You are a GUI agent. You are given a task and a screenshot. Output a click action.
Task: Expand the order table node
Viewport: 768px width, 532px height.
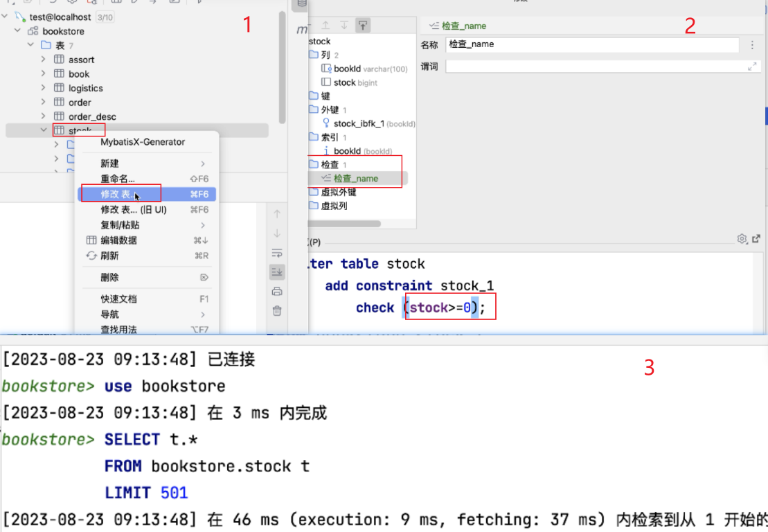(43, 102)
